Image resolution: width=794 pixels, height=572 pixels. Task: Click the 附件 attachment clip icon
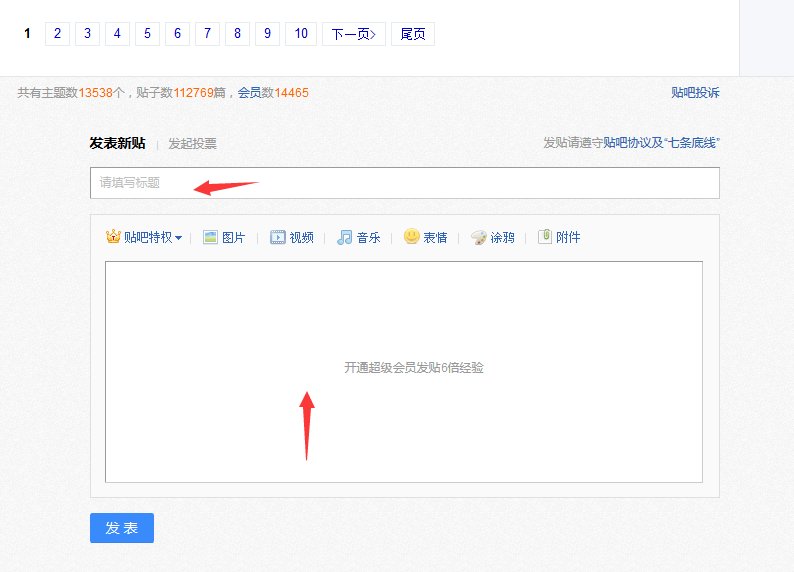click(x=545, y=236)
